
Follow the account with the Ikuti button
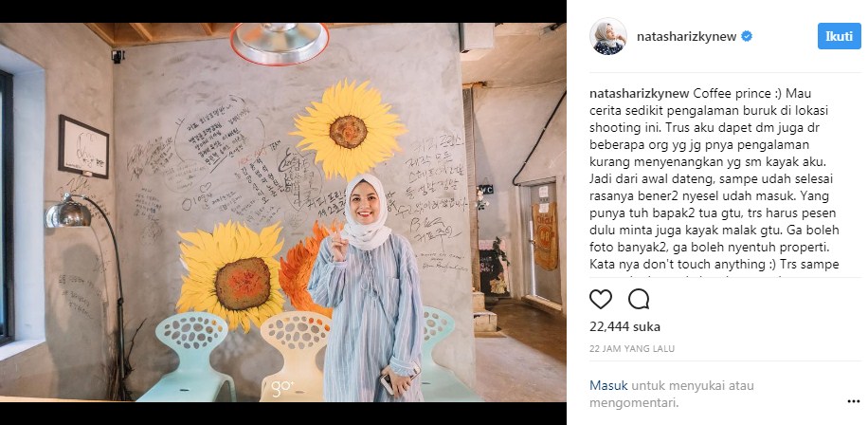tap(840, 37)
